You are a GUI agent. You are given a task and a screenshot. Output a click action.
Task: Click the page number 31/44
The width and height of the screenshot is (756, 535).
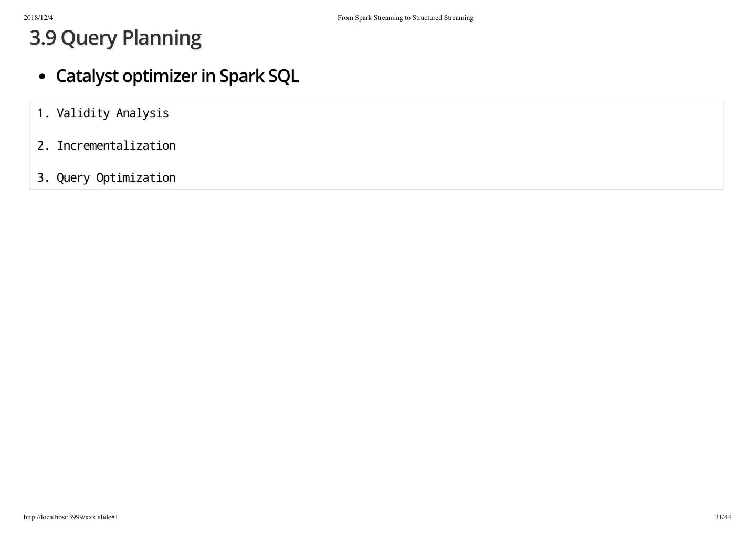[722, 517]
